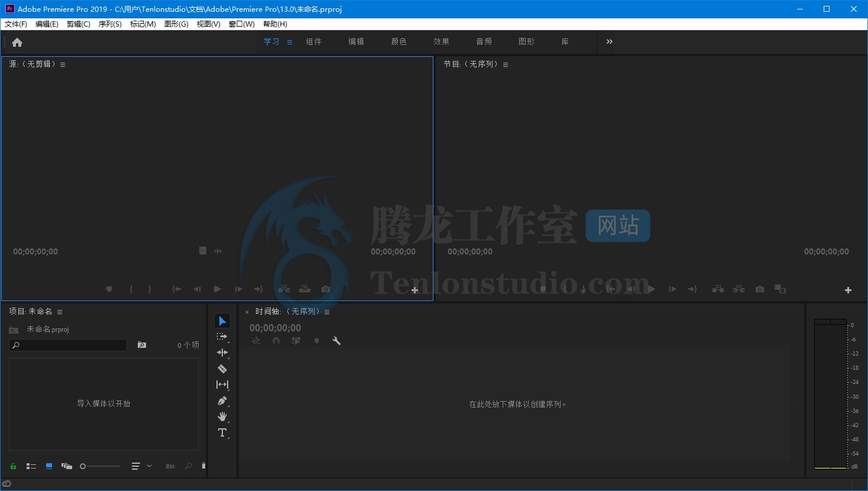Screen dimensions: 868x491
Task: Switch to 组件 workspace
Action: (x=314, y=41)
